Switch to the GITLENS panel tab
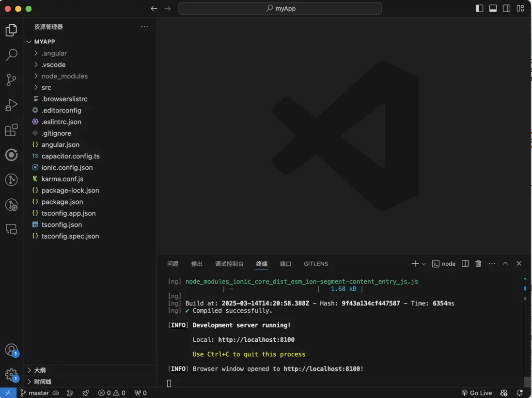 [316, 264]
